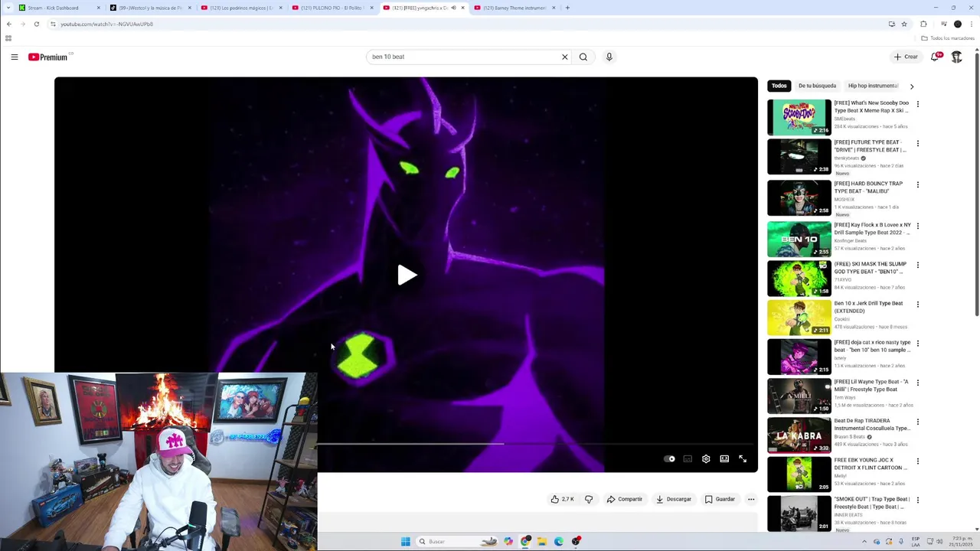Viewport: 980px width, 551px height.
Task: Open Scooby Doo Type Beat thumbnail
Action: click(x=799, y=117)
